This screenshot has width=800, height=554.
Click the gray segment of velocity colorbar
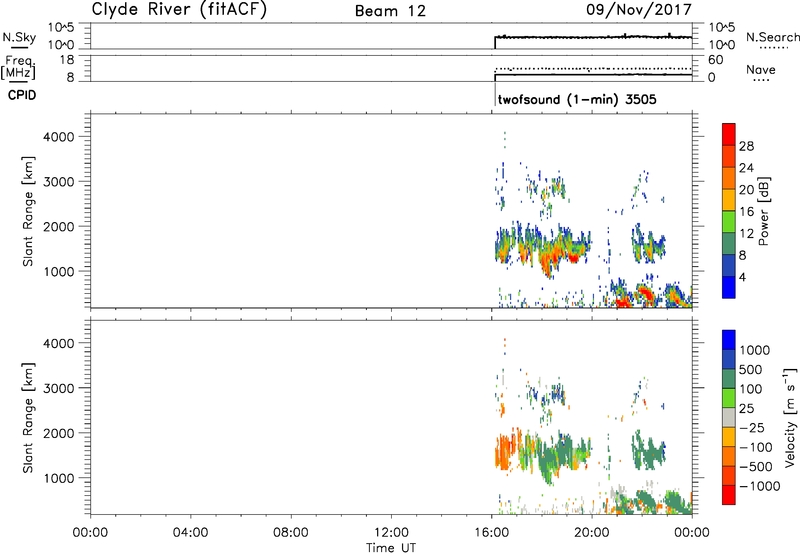(x=729, y=417)
